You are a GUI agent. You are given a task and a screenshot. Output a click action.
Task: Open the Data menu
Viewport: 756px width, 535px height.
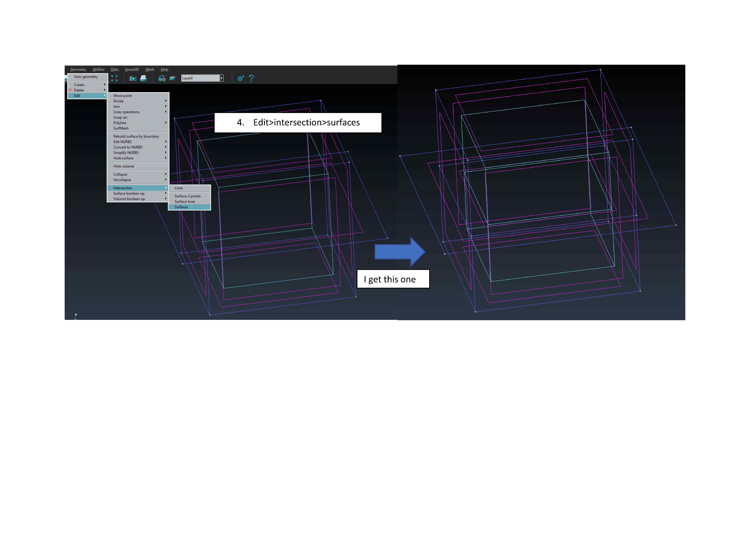115,70
